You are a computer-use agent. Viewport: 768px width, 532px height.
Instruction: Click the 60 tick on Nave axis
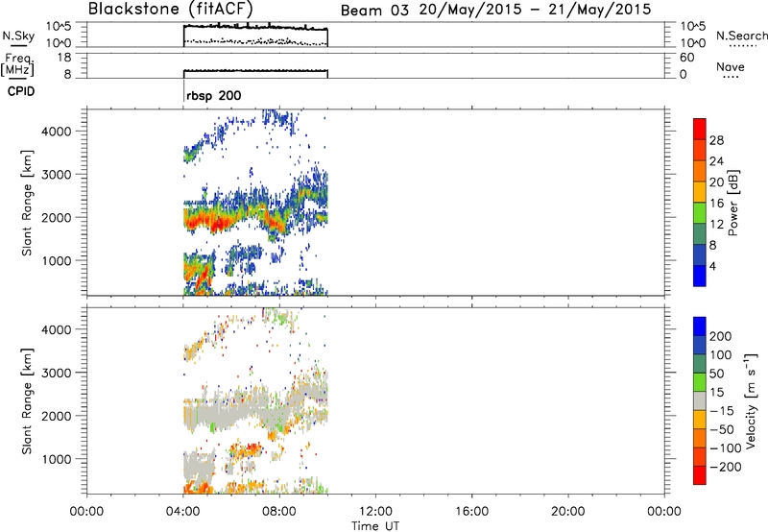click(x=686, y=58)
